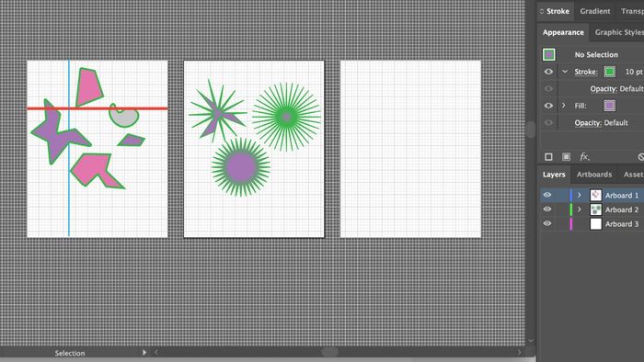Click the Arboard 2 layer thumbnail icon

tap(595, 209)
